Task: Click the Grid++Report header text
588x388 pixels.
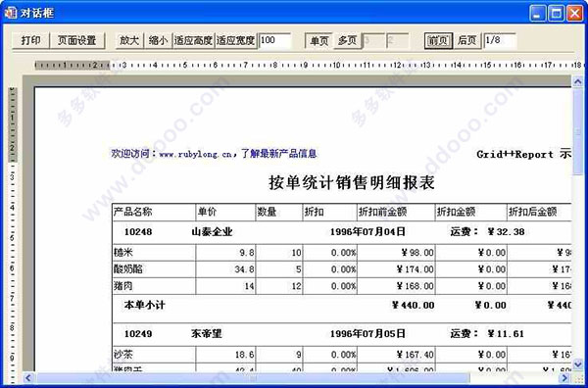Action: [524, 154]
